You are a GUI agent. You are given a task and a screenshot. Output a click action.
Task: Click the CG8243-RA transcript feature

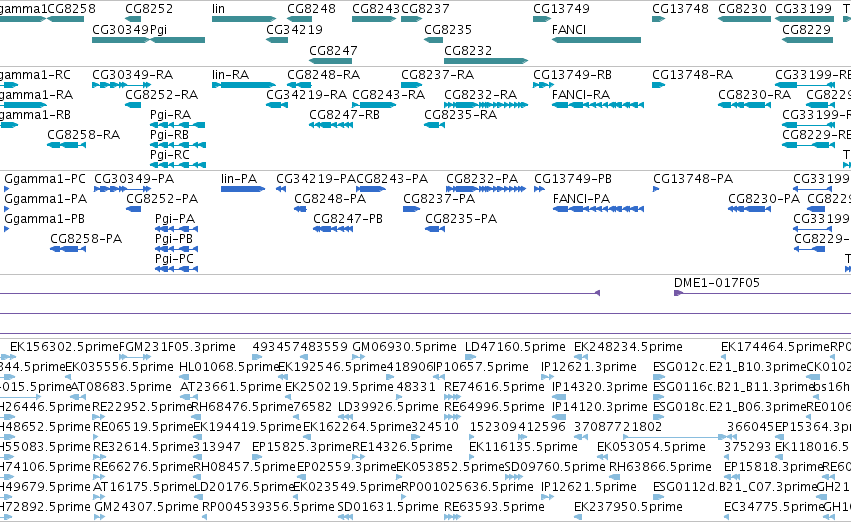374,105
